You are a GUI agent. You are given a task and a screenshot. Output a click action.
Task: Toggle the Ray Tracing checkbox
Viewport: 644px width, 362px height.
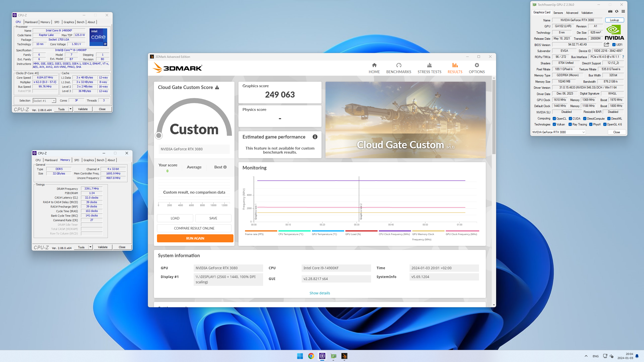pos(570,124)
